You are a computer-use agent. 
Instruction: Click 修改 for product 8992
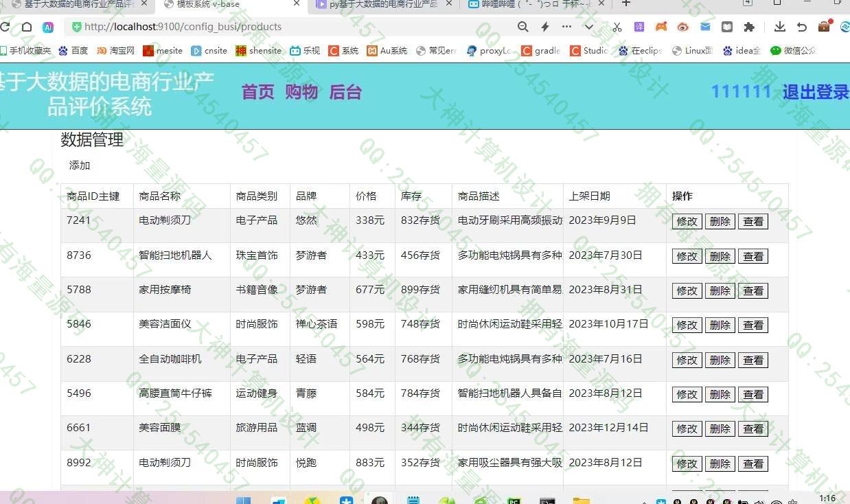(687, 463)
